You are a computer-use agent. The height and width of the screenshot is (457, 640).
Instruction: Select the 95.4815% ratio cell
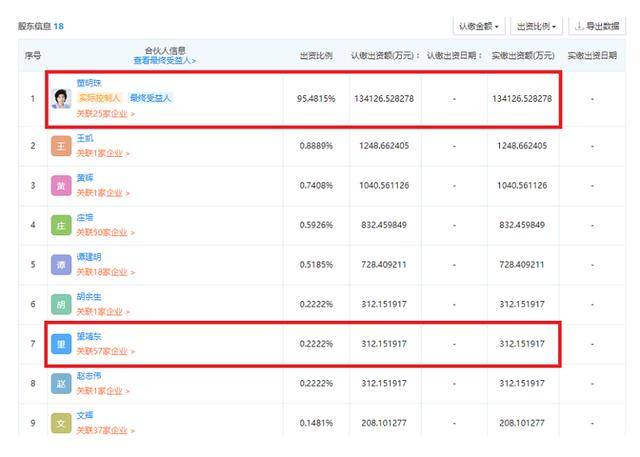[x=316, y=99]
